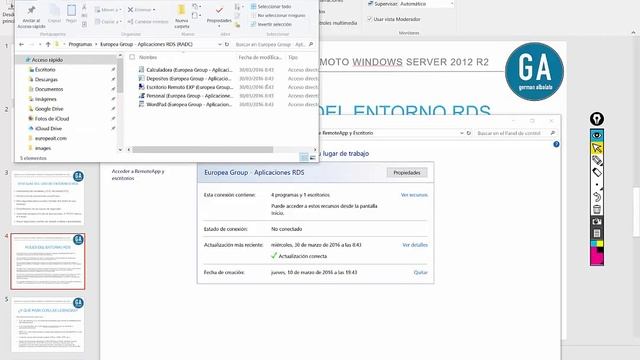
Task: Select slide 5 thumbnail in PowerPoint
Action: [x=48, y=324]
